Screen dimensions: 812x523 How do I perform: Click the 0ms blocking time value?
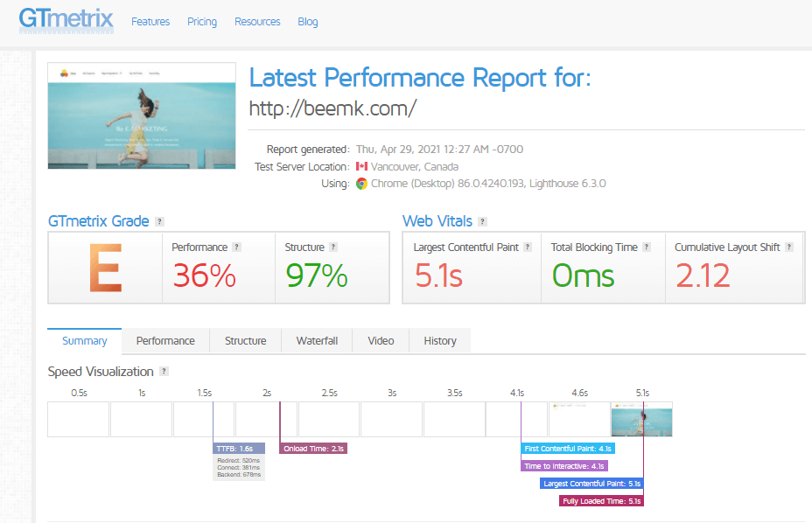(x=583, y=275)
